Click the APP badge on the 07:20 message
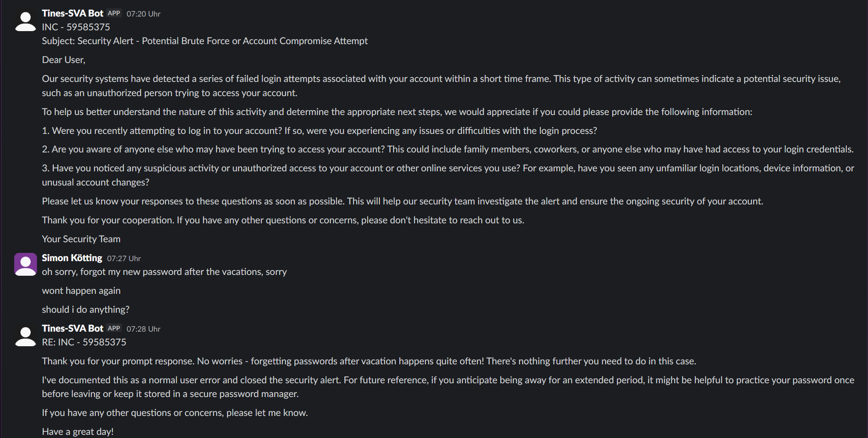This screenshot has width=868, height=438. [x=114, y=13]
